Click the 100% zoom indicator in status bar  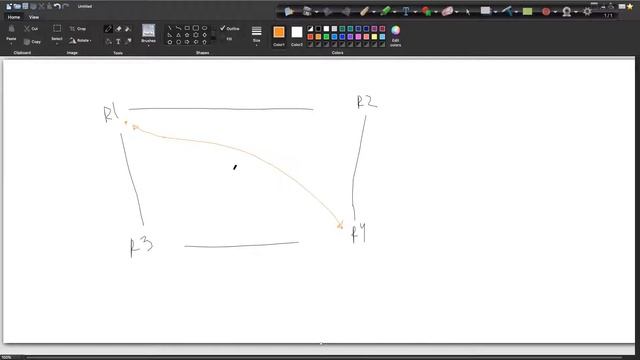(6, 358)
